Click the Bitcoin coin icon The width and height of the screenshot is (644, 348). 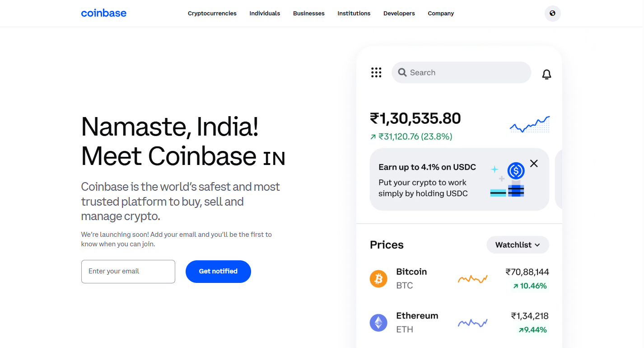pyautogui.click(x=378, y=278)
